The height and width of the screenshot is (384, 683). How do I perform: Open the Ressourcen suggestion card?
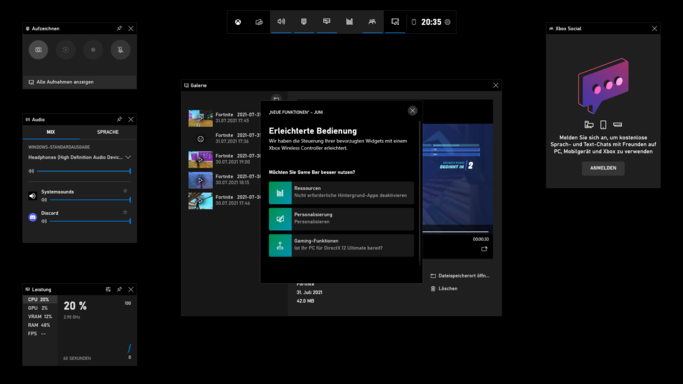[341, 193]
